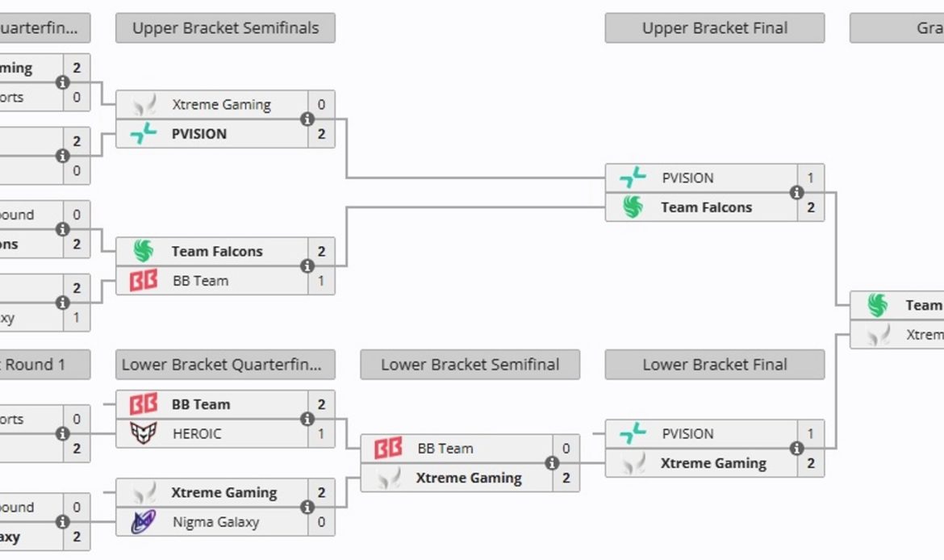Click Xtreme Gaming name in Lower Bracket Final
The width and height of the screenshot is (944, 560).
point(713,463)
